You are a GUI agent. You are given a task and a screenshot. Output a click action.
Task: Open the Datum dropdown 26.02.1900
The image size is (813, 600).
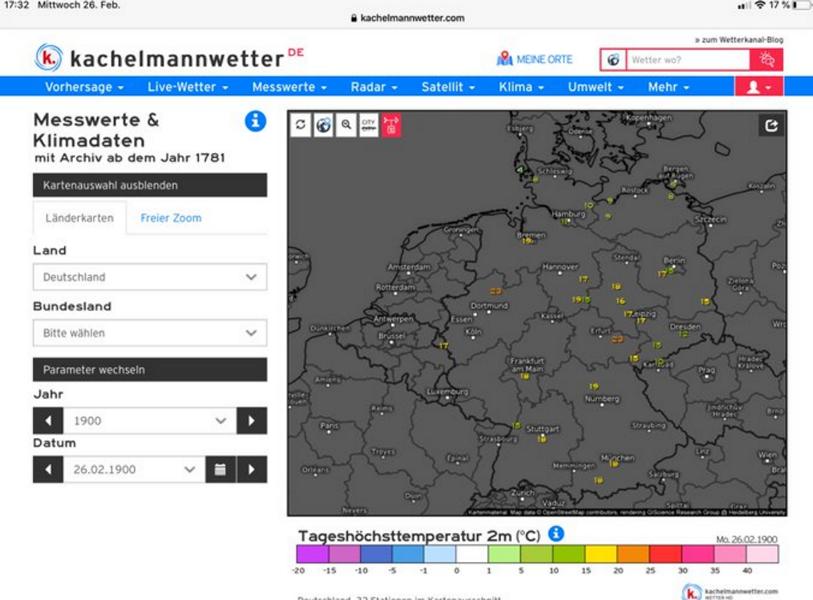click(x=134, y=469)
